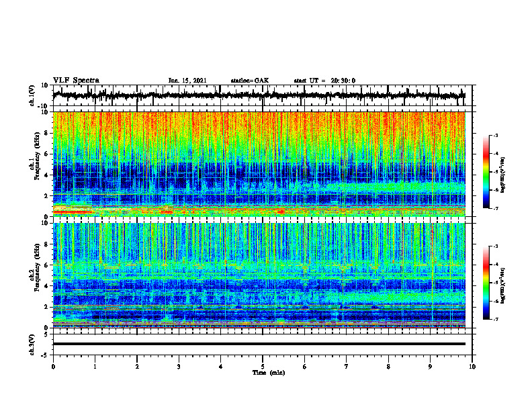Click the ch.1 spectrogram plot area
This screenshot has width=532, height=411.
click(259, 164)
